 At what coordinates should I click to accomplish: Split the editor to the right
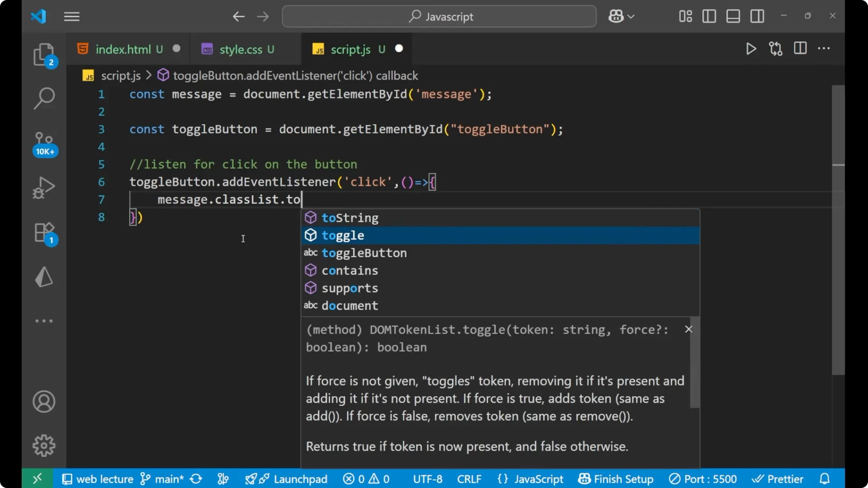coord(800,48)
